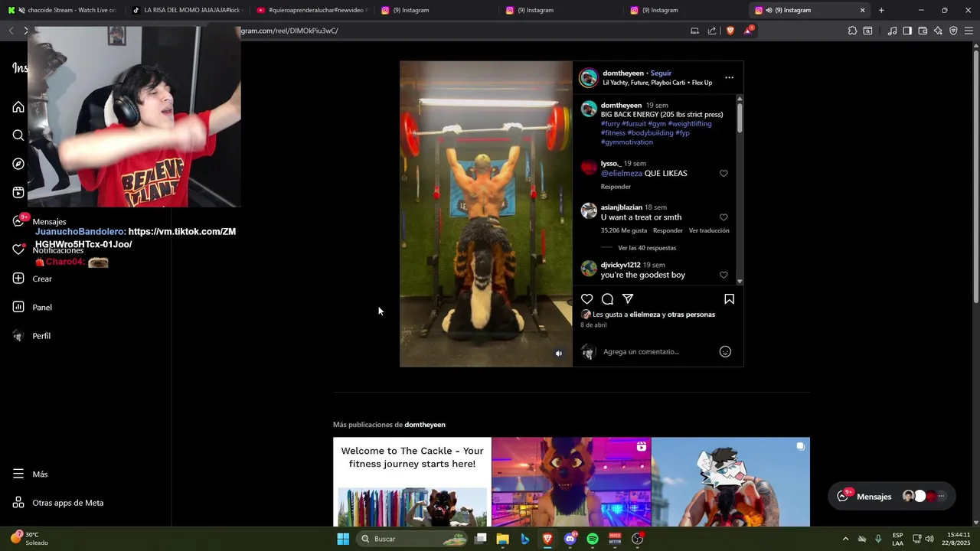980x551 pixels.
Task: Open Instagram Search from the sidebar
Action: coord(18,135)
